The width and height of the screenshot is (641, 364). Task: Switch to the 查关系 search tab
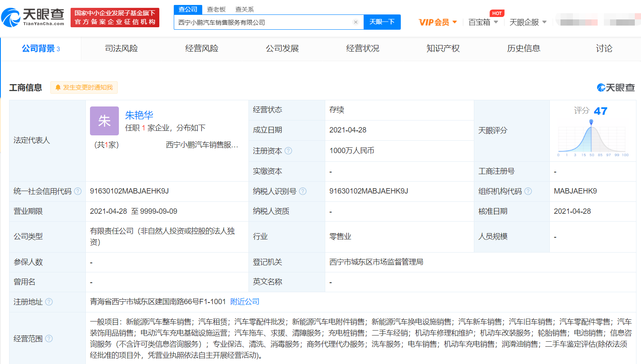click(x=244, y=9)
